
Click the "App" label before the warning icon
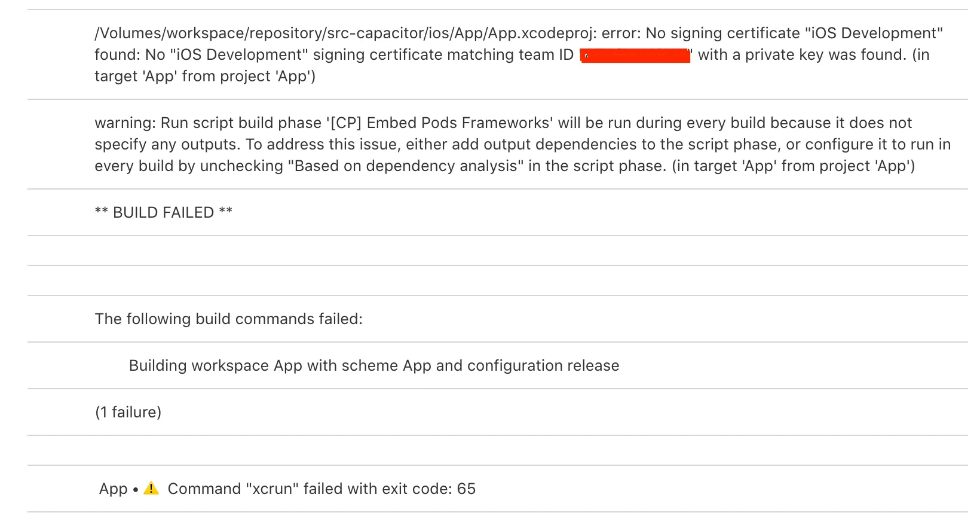coord(114,489)
